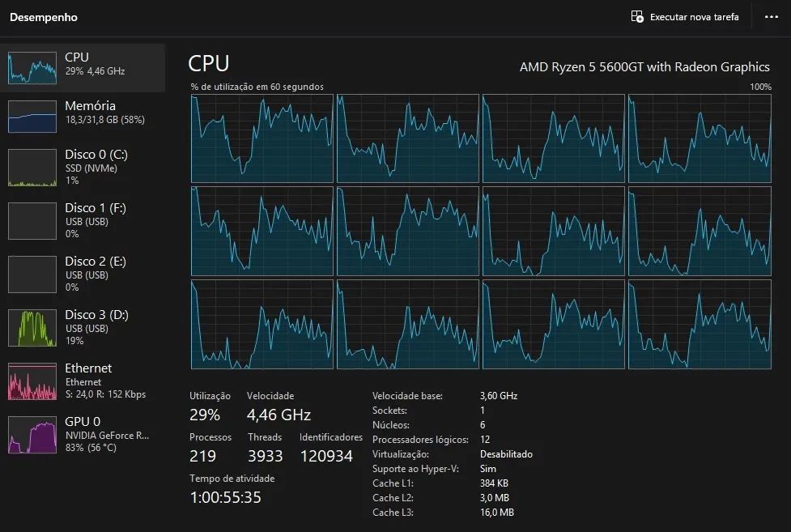Select Ethernet in the sidebar
The width and height of the screenshot is (791, 532).
(83, 381)
